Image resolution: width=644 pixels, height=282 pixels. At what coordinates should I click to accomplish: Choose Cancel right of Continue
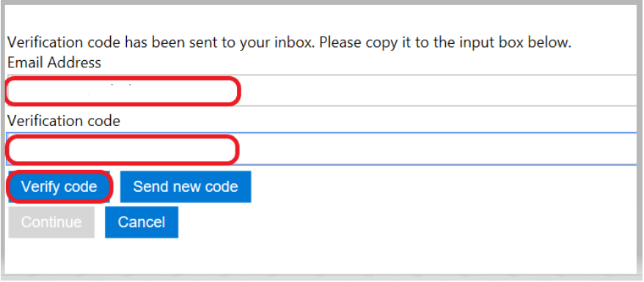[142, 222]
